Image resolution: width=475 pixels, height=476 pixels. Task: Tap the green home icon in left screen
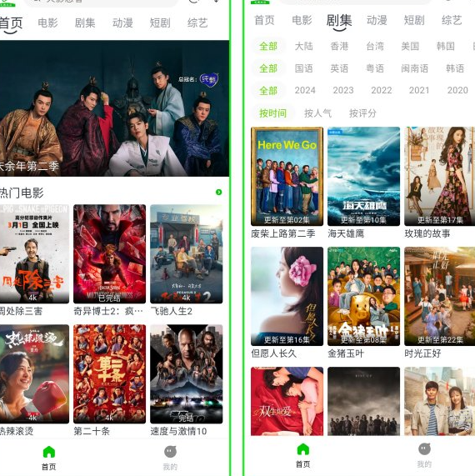pyautogui.click(x=49, y=452)
